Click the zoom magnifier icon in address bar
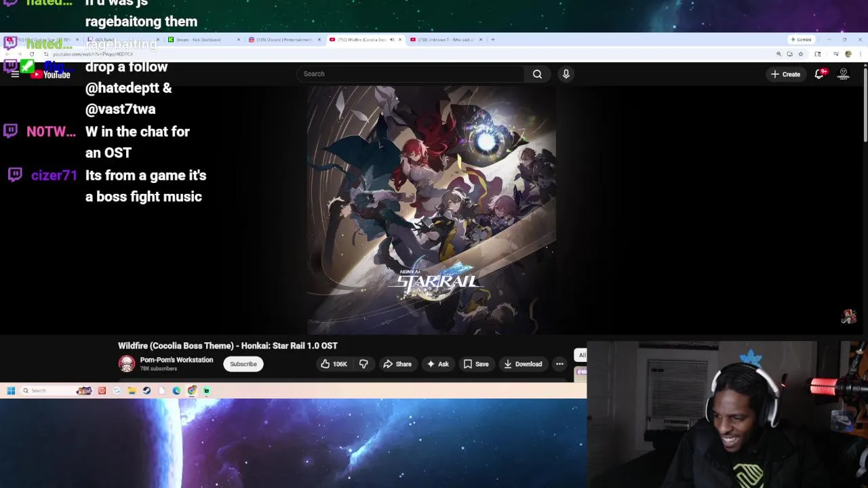 point(778,54)
